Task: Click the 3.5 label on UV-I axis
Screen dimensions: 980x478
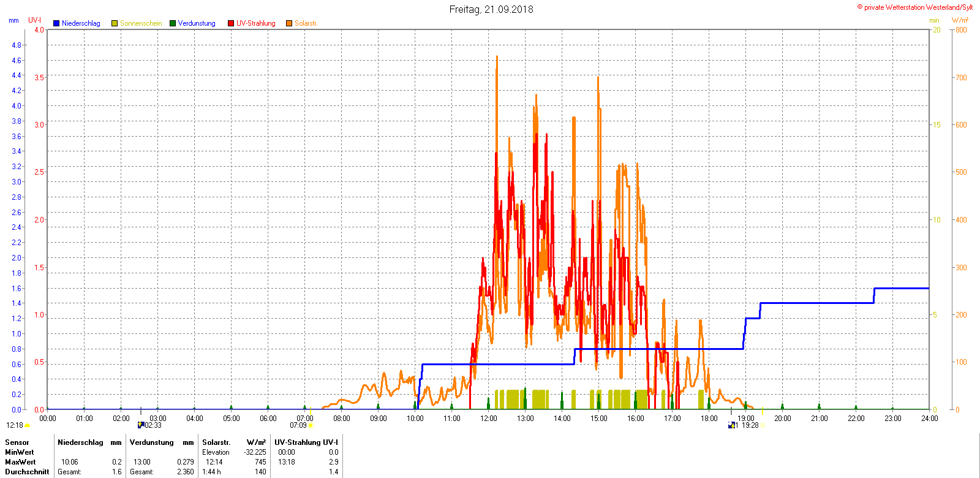Action: point(39,78)
